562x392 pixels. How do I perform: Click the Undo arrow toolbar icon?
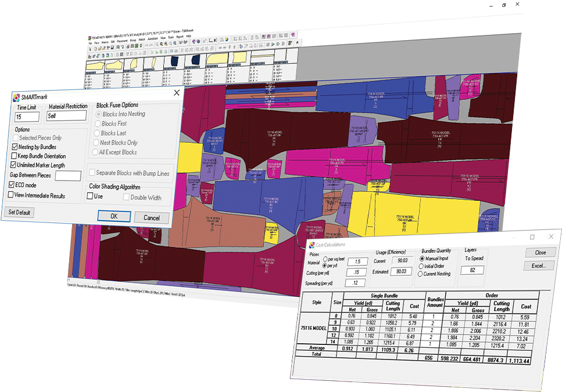pyautogui.click(x=146, y=45)
